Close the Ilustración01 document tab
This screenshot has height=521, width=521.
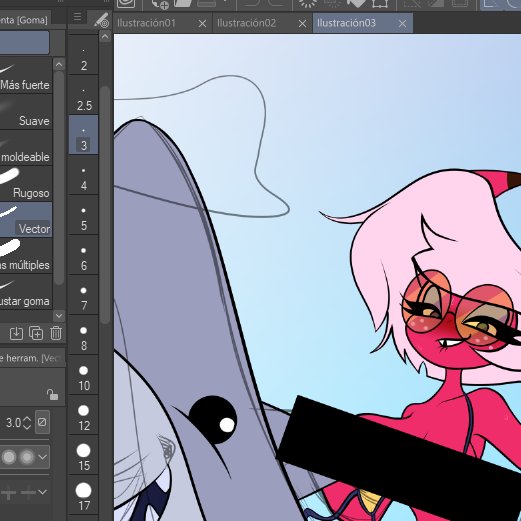[x=202, y=24]
